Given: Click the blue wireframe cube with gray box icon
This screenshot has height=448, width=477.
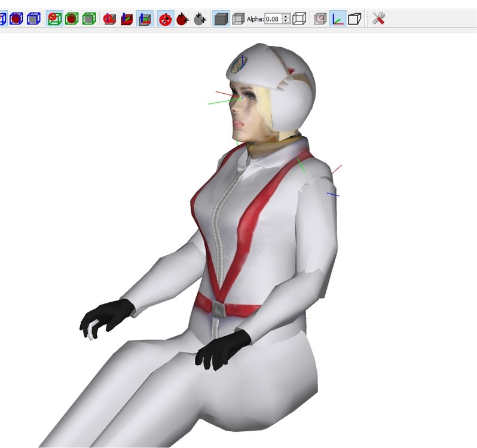Looking at the screenshot, I should pyautogui.click(x=33, y=19).
